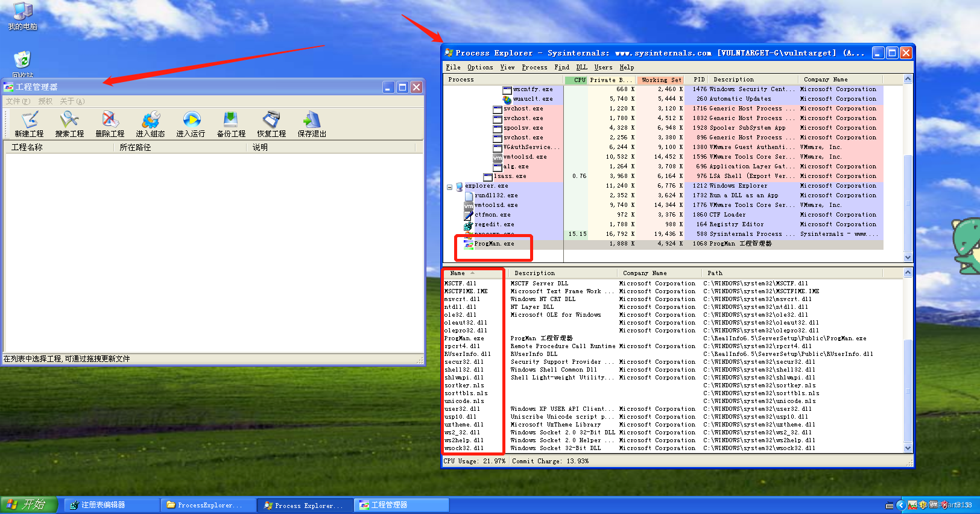980x514 pixels.
Task: Switch to 工程管理器 taskbar button
Action: pos(401,505)
